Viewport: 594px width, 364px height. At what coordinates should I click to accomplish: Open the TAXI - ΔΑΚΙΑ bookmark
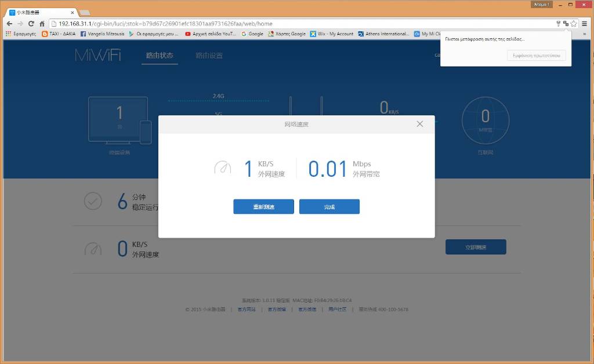pyautogui.click(x=59, y=34)
